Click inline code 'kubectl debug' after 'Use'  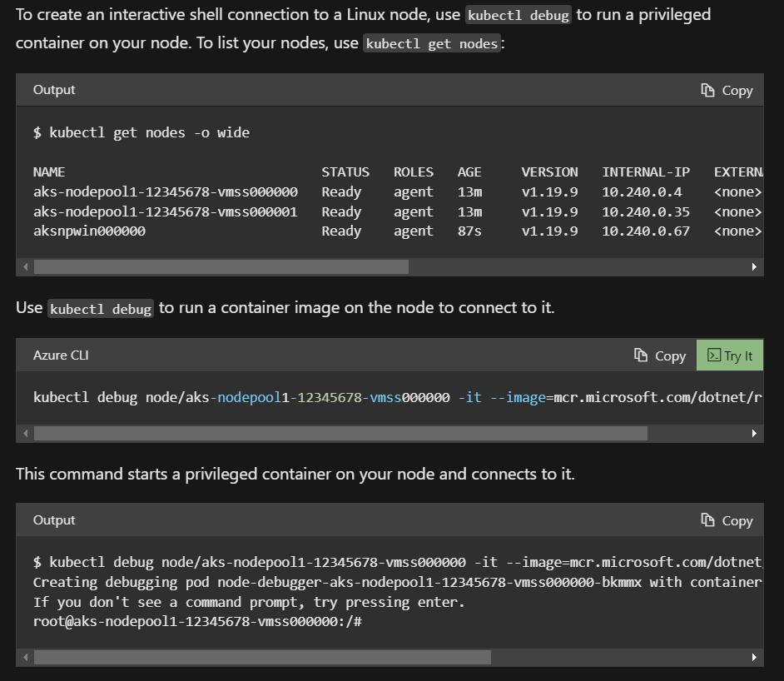click(101, 309)
